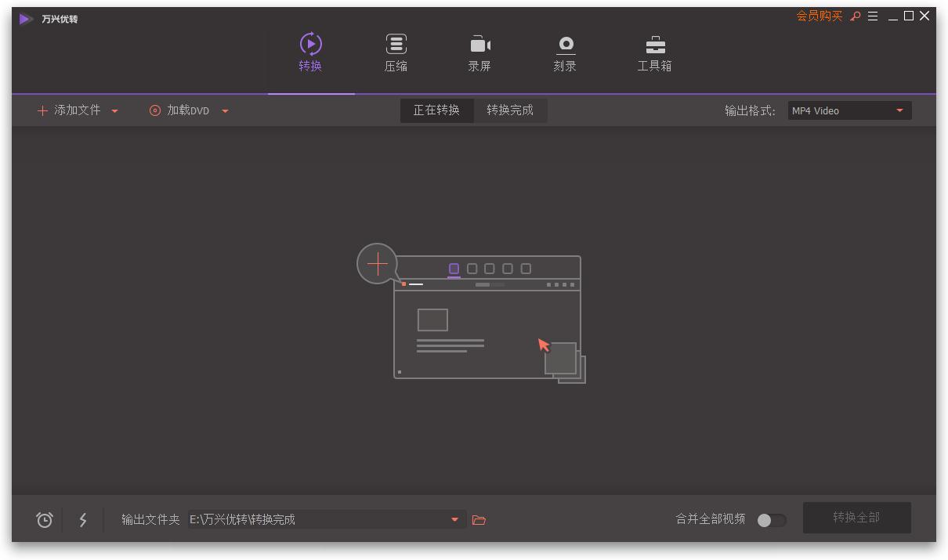948x560 pixels.
Task: Expand the 加载DVD dropdown arrow
Action: pyautogui.click(x=225, y=111)
